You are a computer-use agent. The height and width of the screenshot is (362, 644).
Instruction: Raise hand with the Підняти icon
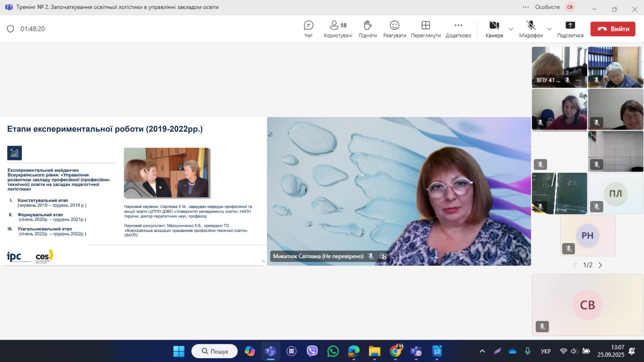368,25
